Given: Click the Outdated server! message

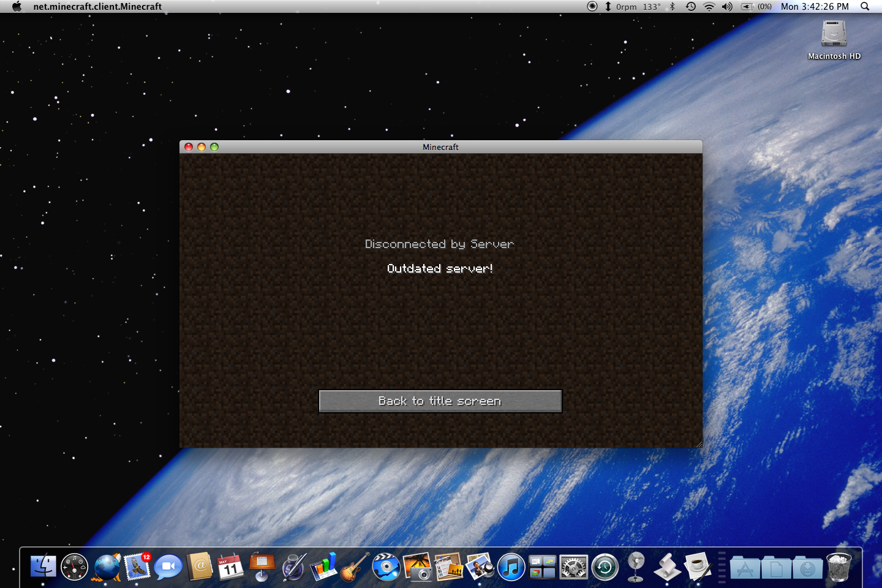Looking at the screenshot, I should click(440, 268).
